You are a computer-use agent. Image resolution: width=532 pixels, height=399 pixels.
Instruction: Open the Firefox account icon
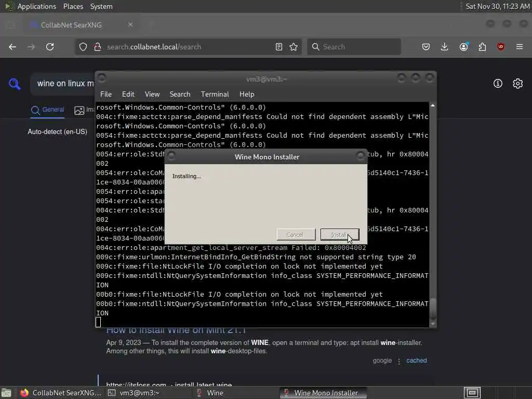[463, 47]
